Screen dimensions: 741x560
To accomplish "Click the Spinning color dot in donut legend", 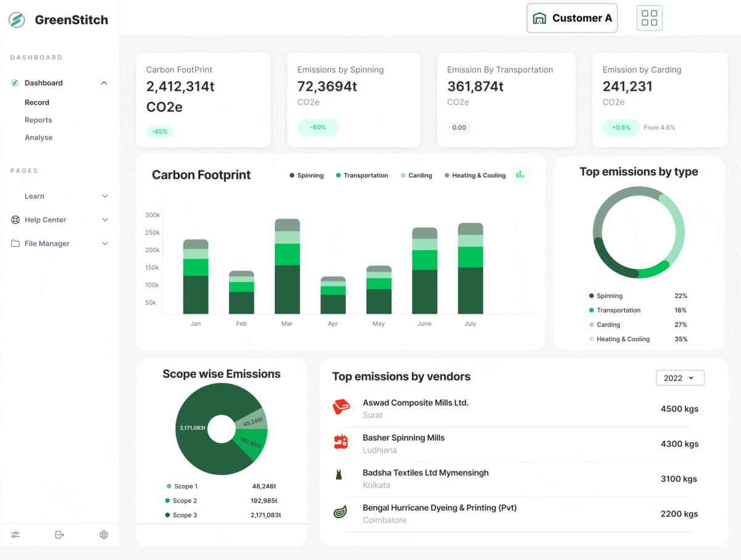I will pyautogui.click(x=592, y=296).
